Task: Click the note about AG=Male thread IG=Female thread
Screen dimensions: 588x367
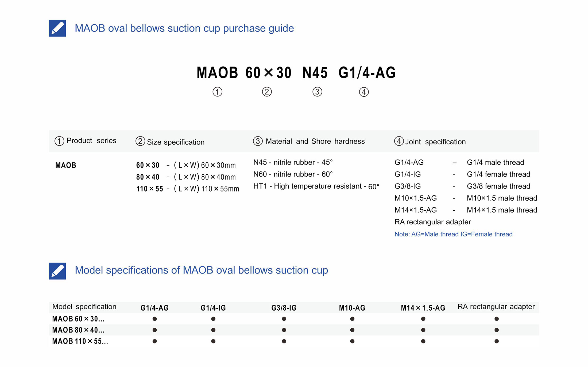Action: [453, 234]
